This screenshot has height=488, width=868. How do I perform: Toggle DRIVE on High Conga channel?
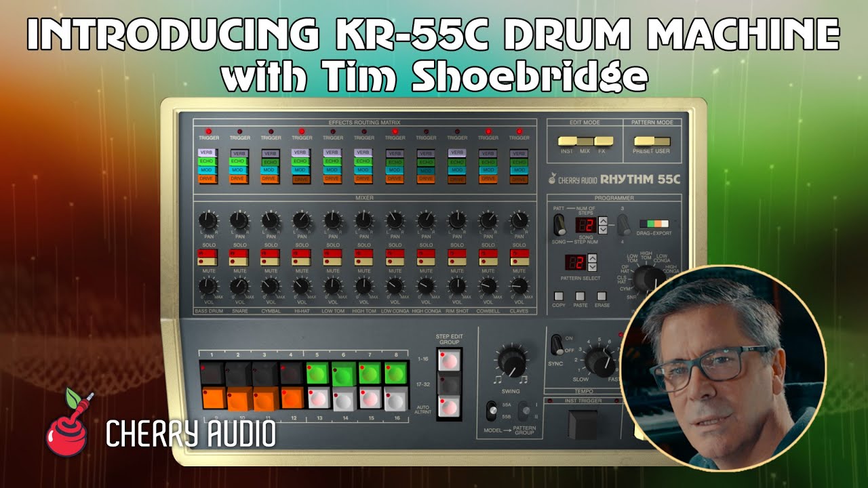point(426,180)
